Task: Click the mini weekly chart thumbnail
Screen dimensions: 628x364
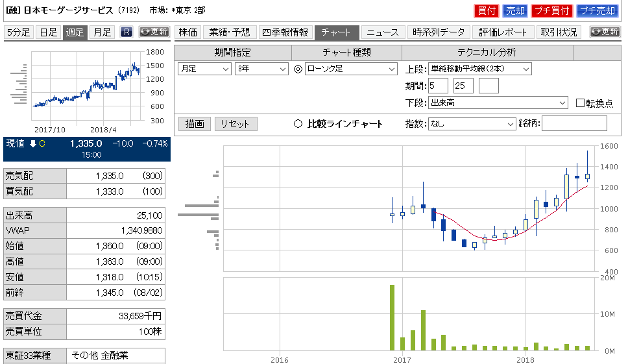Action: click(86, 86)
